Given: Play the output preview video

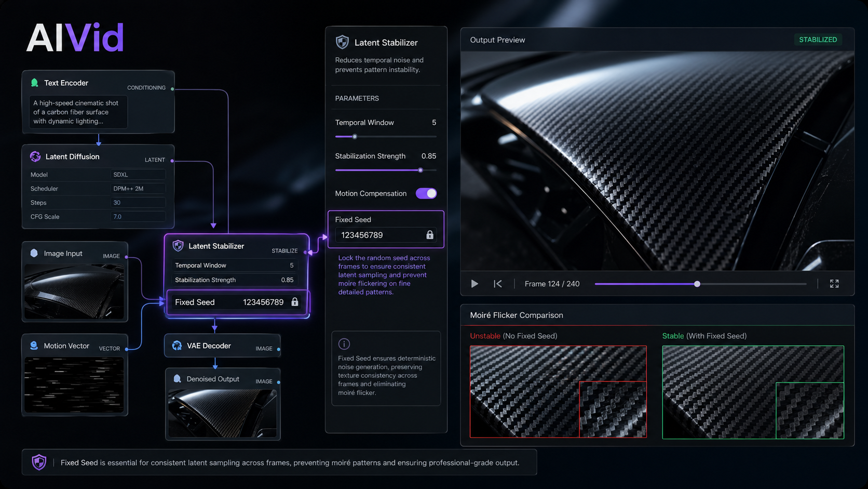Looking at the screenshot, I should point(474,284).
